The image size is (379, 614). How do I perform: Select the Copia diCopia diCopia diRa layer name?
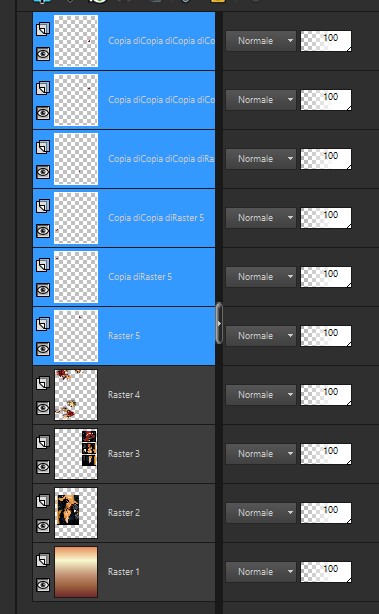pos(161,159)
